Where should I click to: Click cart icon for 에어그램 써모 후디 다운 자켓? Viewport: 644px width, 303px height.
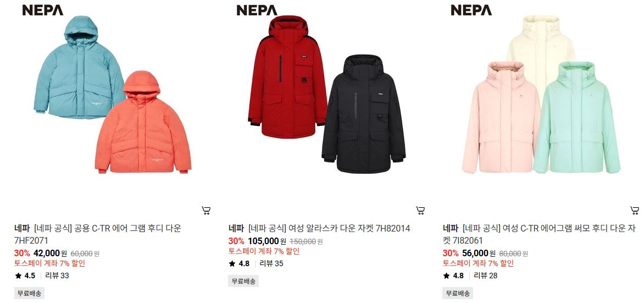tap(635, 211)
